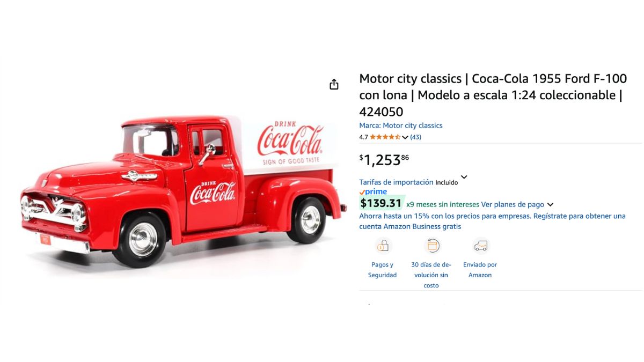
Task: Click the Pagos y Seguridad lock icon
Action: [x=383, y=246]
